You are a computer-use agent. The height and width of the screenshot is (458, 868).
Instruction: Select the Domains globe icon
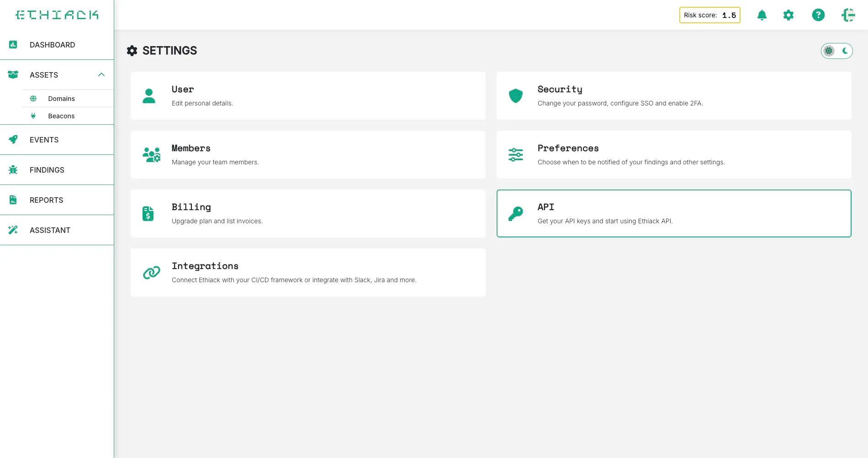tap(33, 98)
